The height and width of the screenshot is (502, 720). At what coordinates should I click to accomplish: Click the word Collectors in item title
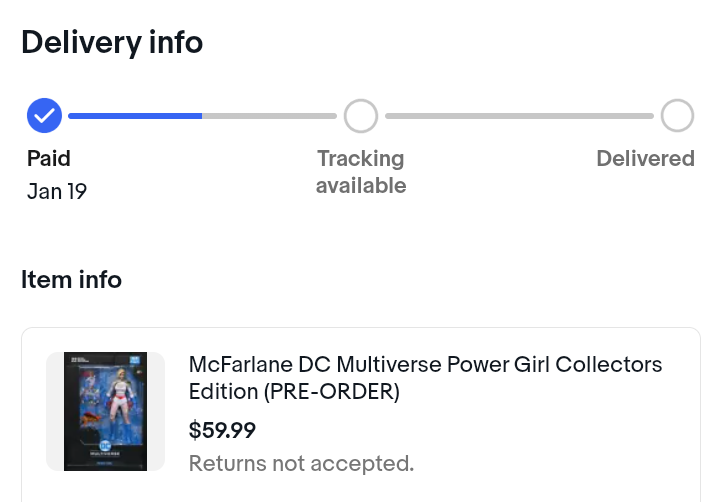(610, 364)
